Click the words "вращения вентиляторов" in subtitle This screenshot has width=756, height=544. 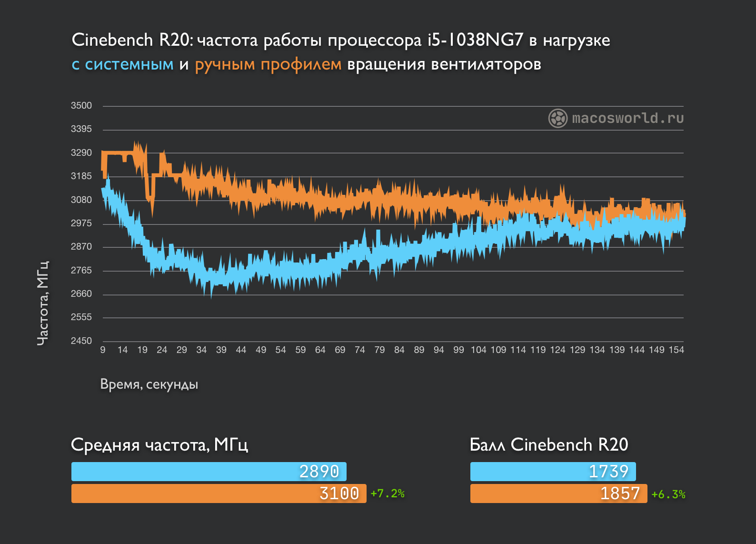click(x=444, y=64)
